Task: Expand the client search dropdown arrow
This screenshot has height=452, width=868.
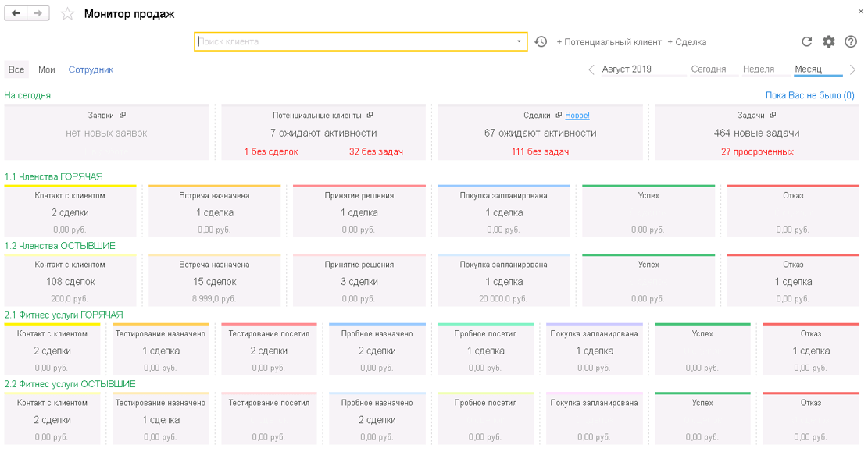Action: 520,41
